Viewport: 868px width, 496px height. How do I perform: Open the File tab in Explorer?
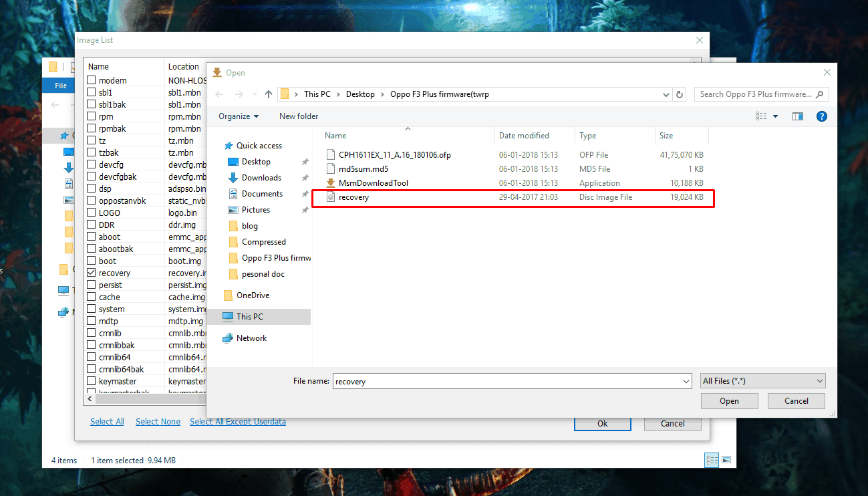[61, 86]
